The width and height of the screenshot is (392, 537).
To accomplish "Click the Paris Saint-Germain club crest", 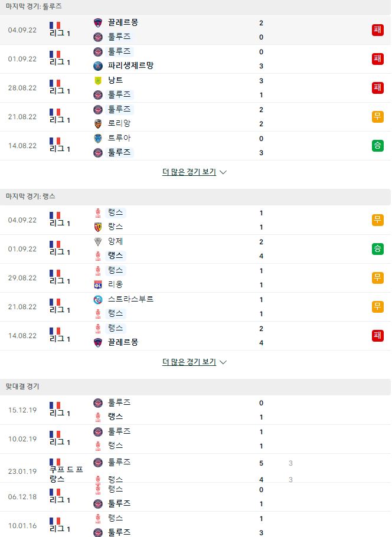I will point(98,66).
